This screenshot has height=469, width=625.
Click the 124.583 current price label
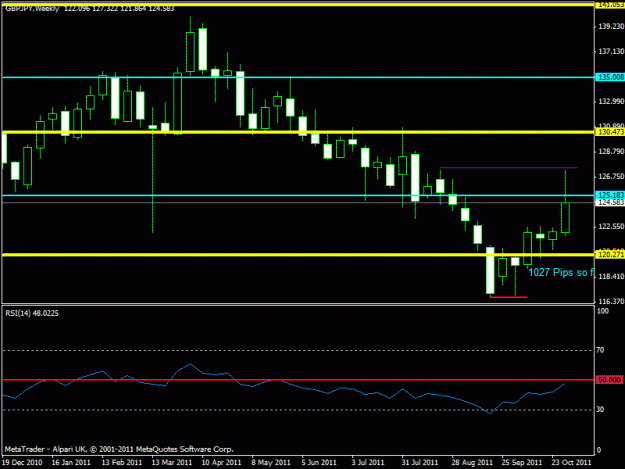click(610, 202)
